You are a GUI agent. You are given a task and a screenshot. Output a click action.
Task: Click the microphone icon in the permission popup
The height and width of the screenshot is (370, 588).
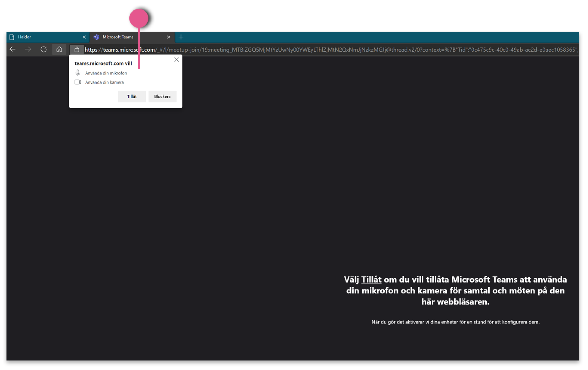click(78, 73)
